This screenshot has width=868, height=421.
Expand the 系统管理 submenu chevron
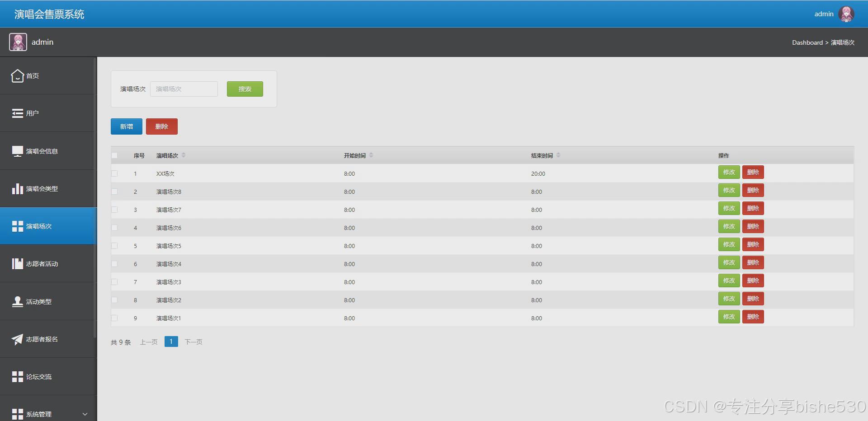point(85,414)
